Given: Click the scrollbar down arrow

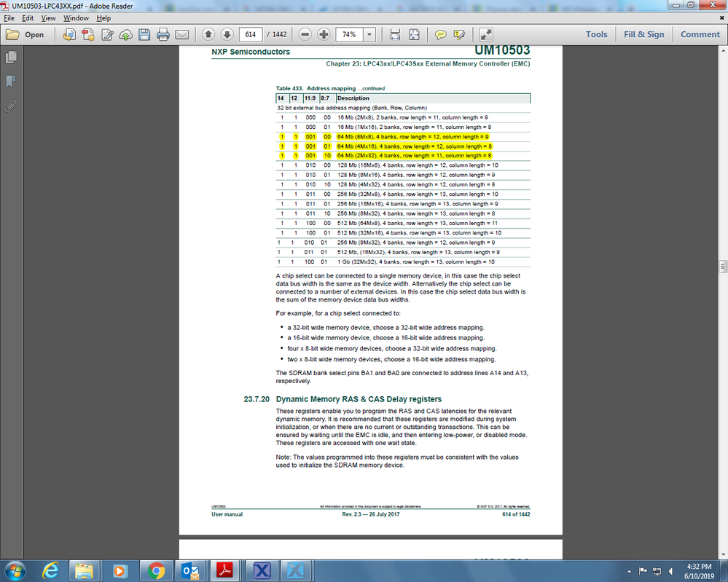Looking at the screenshot, I should point(723,554).
